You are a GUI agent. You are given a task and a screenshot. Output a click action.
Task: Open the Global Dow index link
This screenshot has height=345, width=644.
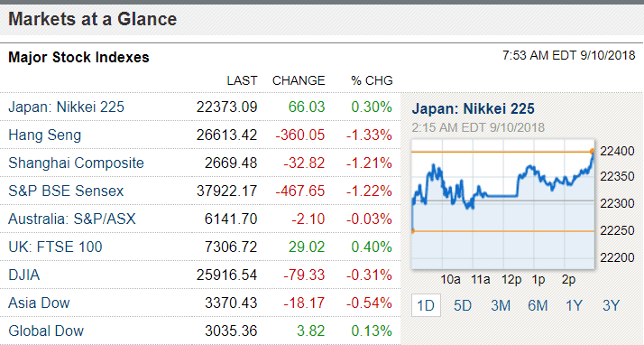(x=46, y=331)
